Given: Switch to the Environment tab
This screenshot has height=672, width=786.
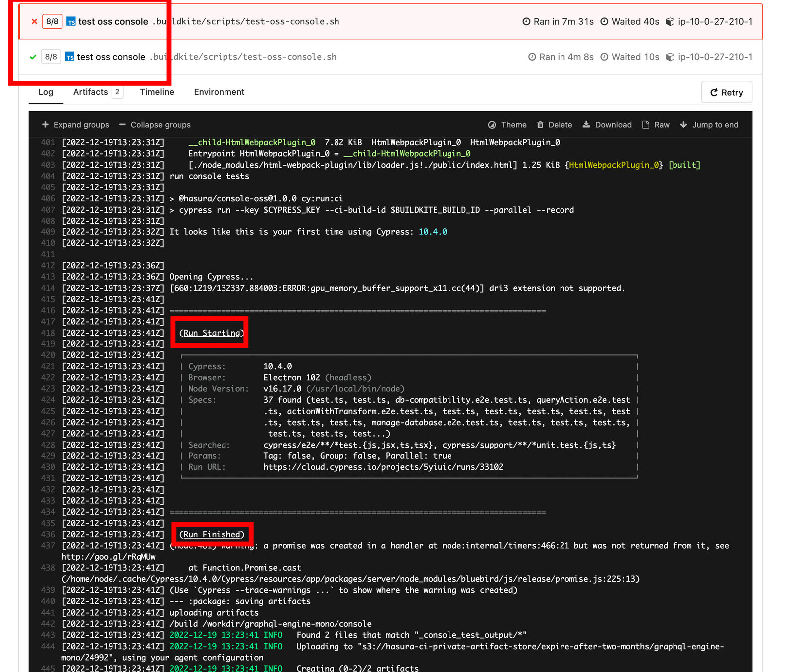Looking at the screenshot, I should click(x=219, y=92).
